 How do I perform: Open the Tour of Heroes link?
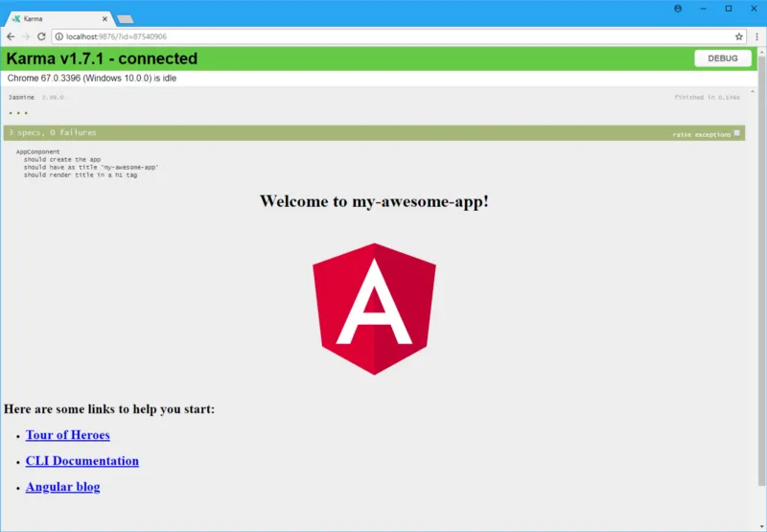(x=67, y=435)
